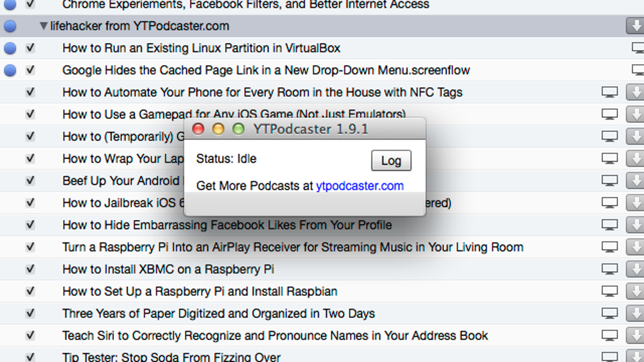Select 'Three Years of Paper Digitized and Organized' title

tap(218, 313)
